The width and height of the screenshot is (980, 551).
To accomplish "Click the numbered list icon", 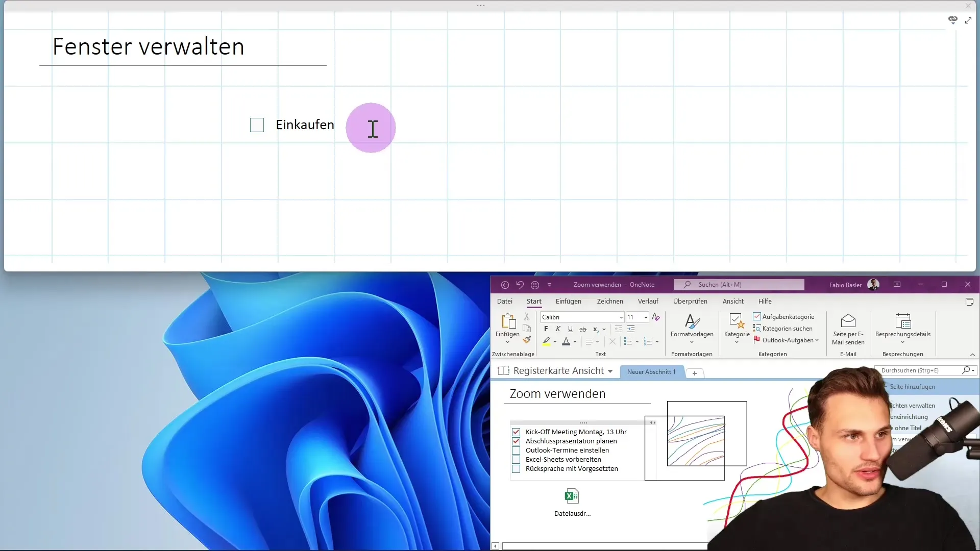I will click(x=648, y=341).
